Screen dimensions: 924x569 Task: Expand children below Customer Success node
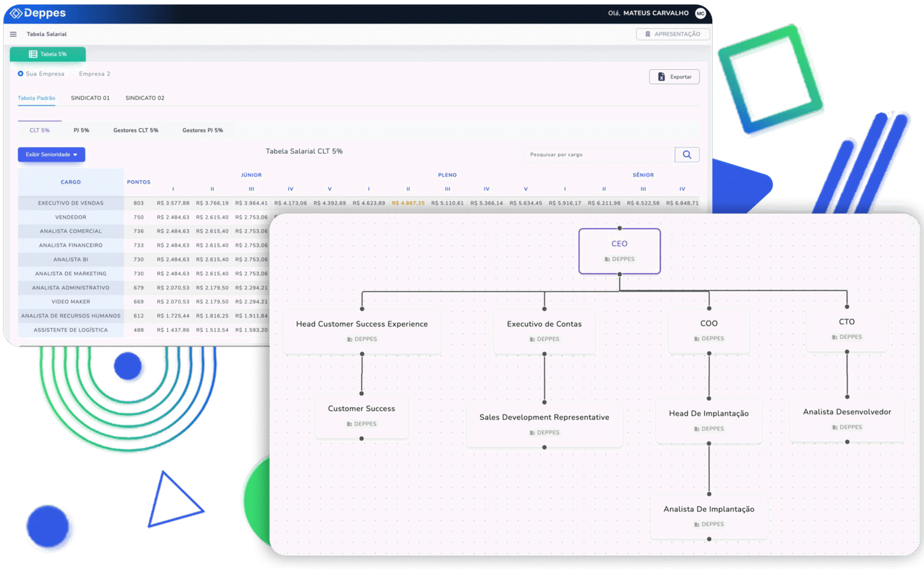[x=362, y=438]
